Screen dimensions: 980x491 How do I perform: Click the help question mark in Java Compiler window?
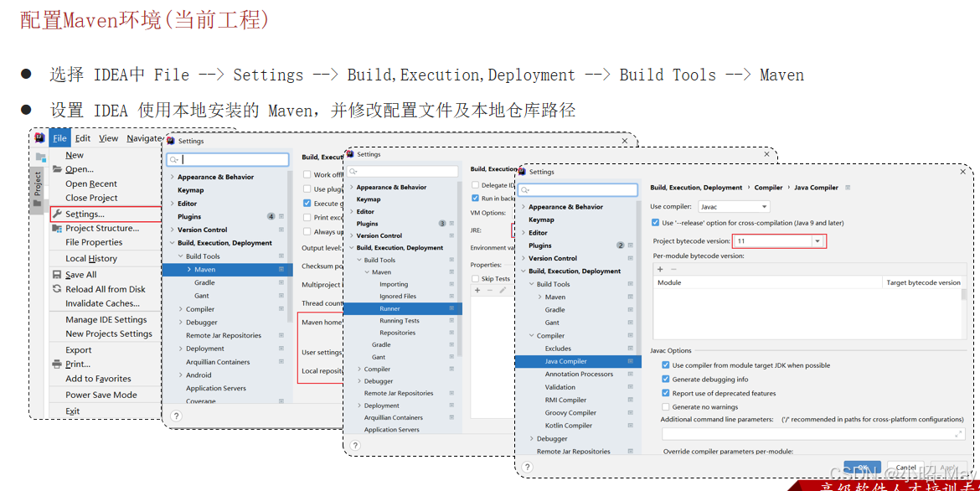[x=528, y=468]
